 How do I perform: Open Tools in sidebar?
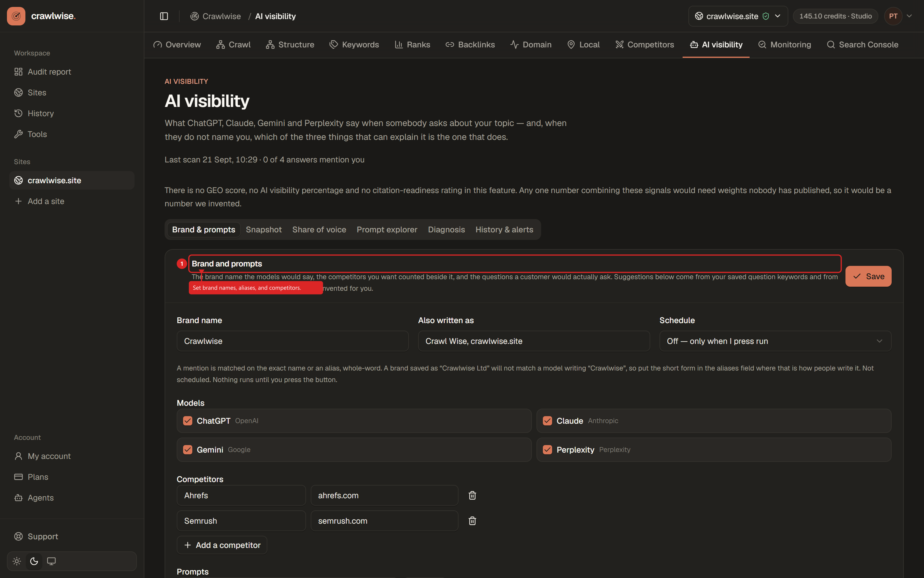pyautogui.click(x=72, y=134)
